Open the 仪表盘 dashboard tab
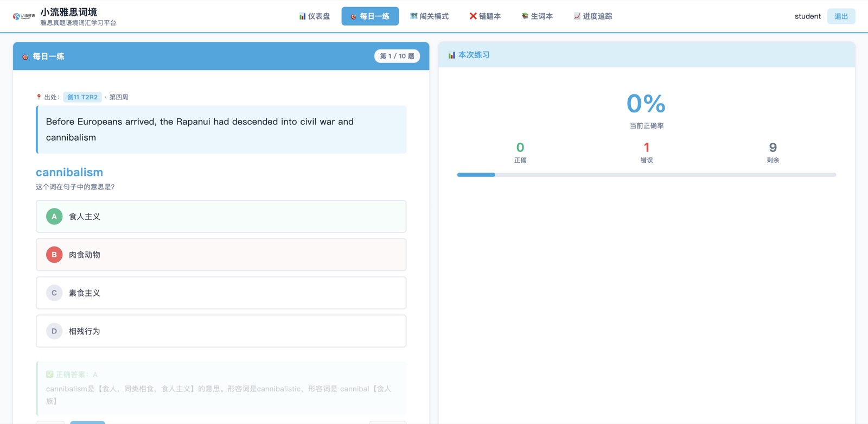This screenshot has width=868, height=424. pos(315,16)
